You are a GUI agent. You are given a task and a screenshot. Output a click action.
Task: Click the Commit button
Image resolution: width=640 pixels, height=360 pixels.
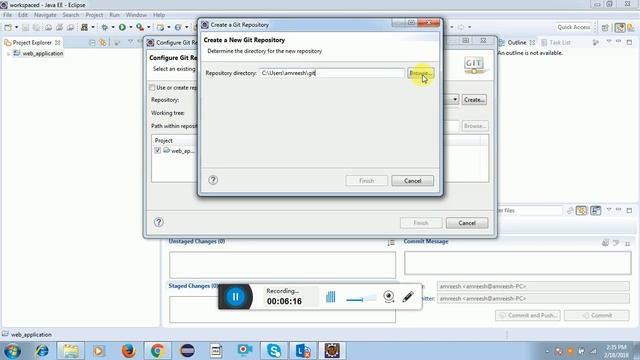[597, 316]
